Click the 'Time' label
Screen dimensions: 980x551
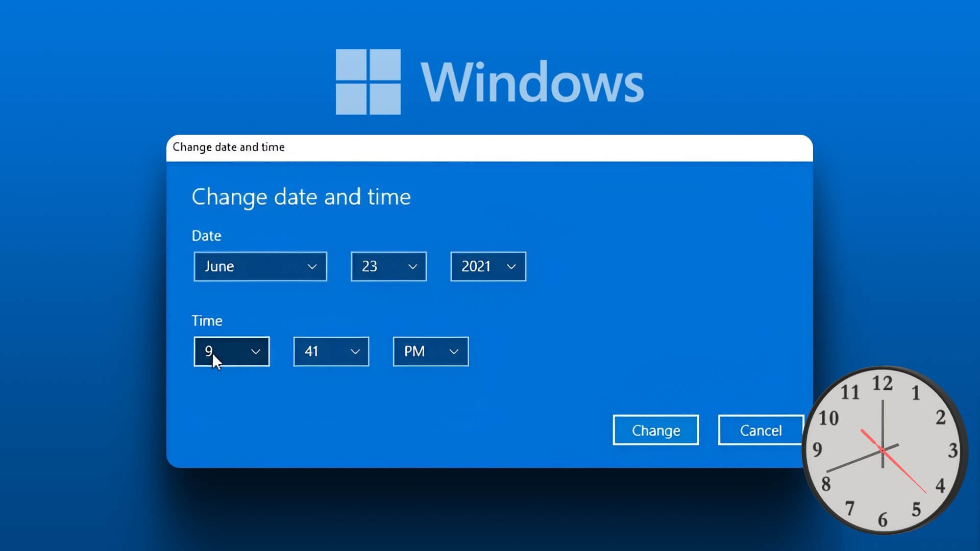[x=207, y=321]
